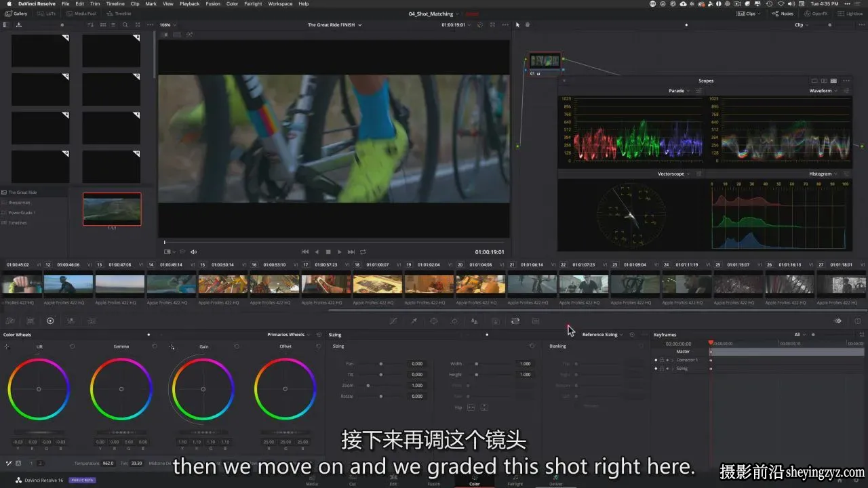Image resolution: width=868 pixels, height=488 pixels.
Task: Stop viewer playback
Action: pyautogui.click(x=328, y=252)
